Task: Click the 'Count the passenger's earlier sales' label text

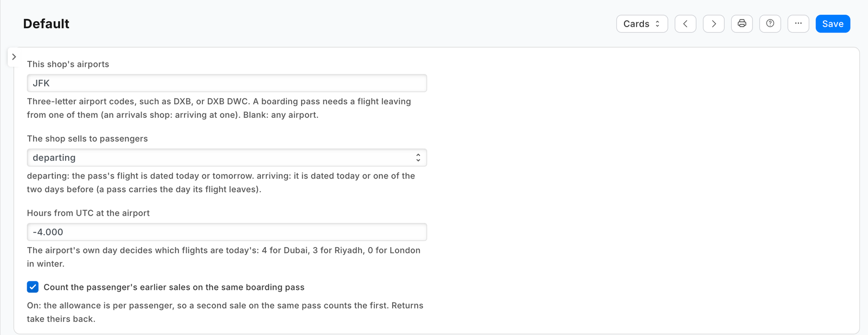Action: [x=174, y=287]
